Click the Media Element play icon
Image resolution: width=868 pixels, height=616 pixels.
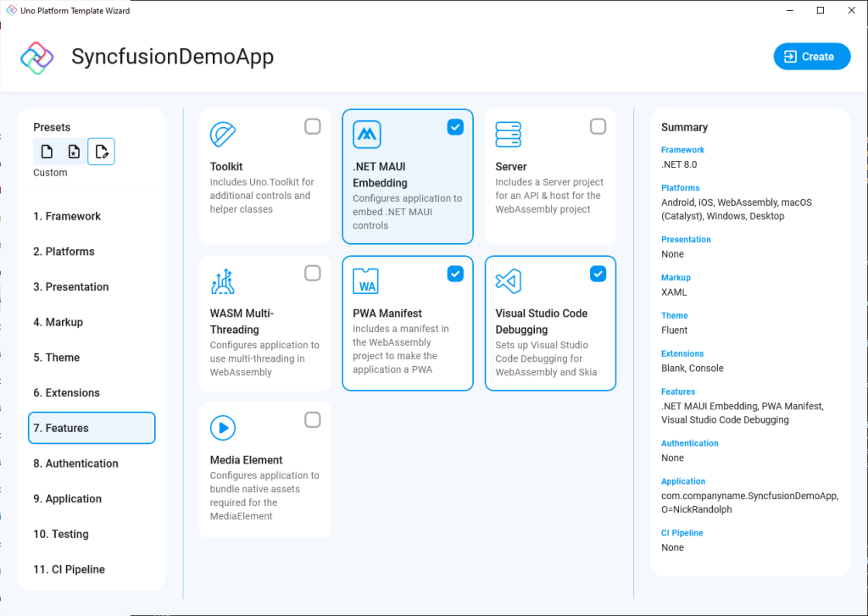point(222,427)
